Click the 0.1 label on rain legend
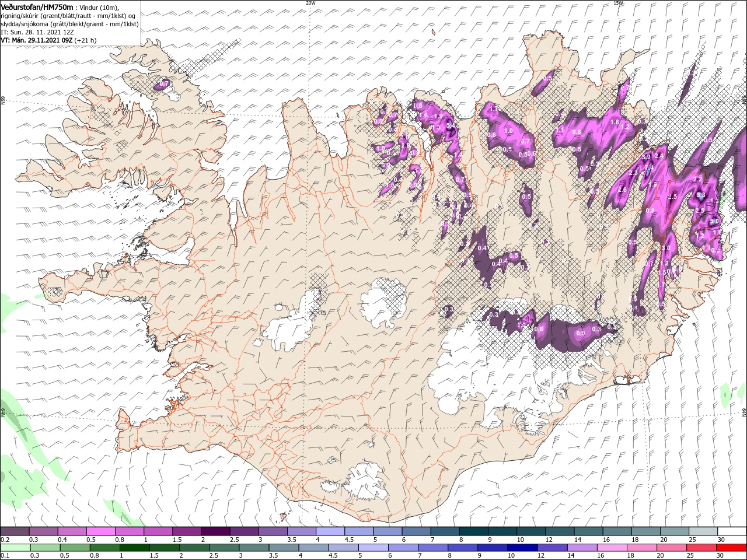This screenshot has height=560, width=747. click(x=5, y=556)
